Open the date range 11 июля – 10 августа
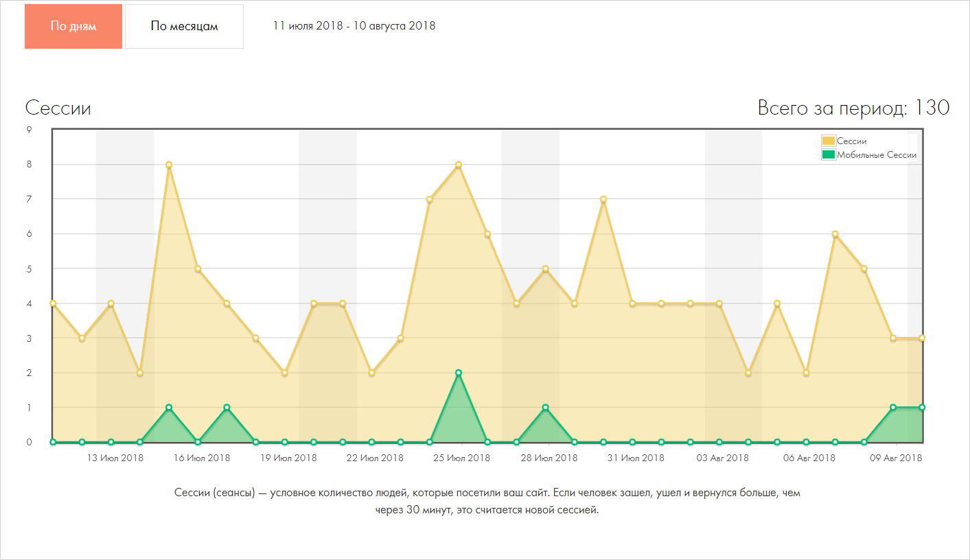 point(354,26)
